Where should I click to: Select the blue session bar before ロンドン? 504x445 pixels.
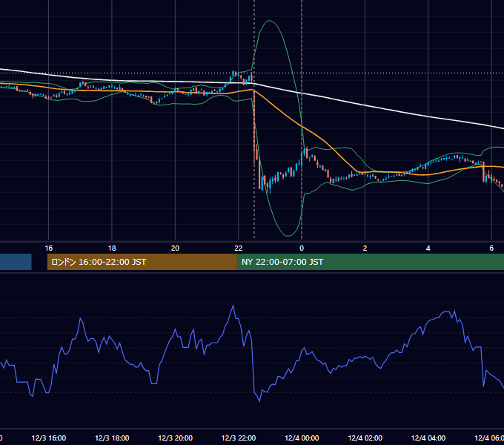[x=16, y=262]
